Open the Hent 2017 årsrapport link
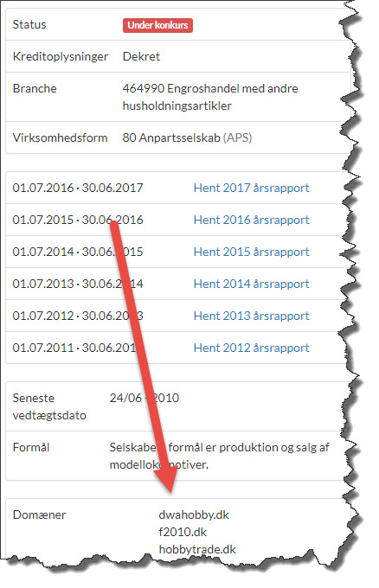The height and width of the screenshot is (588, 379). point(252,188)
